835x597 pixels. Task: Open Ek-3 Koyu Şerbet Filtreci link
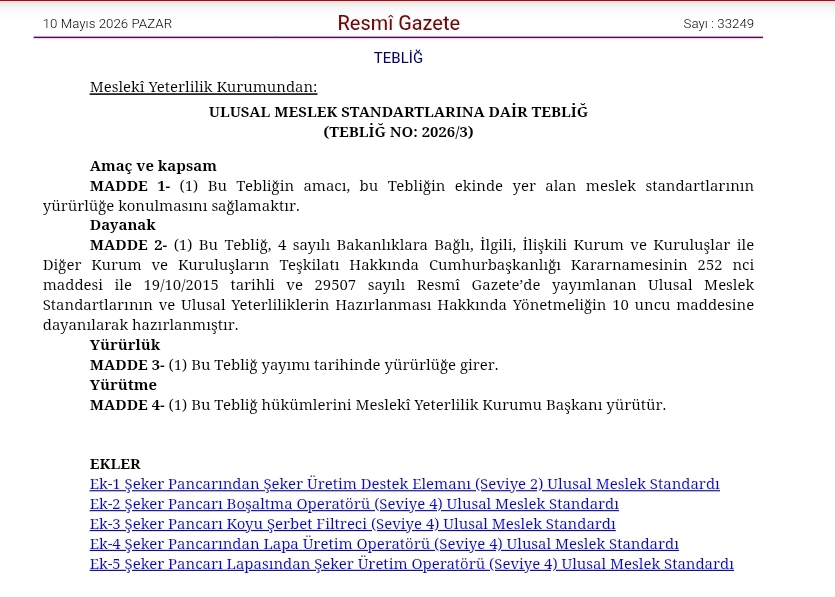(353, 524)
